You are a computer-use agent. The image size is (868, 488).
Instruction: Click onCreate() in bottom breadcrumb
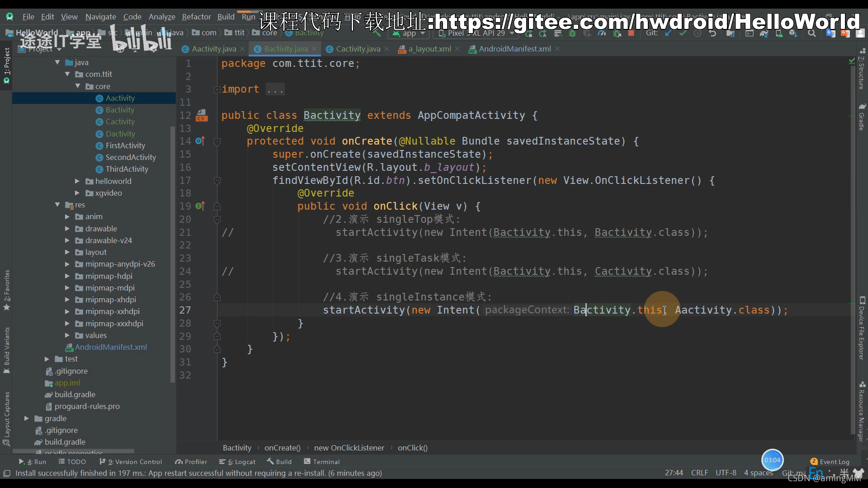pos(282,448)
